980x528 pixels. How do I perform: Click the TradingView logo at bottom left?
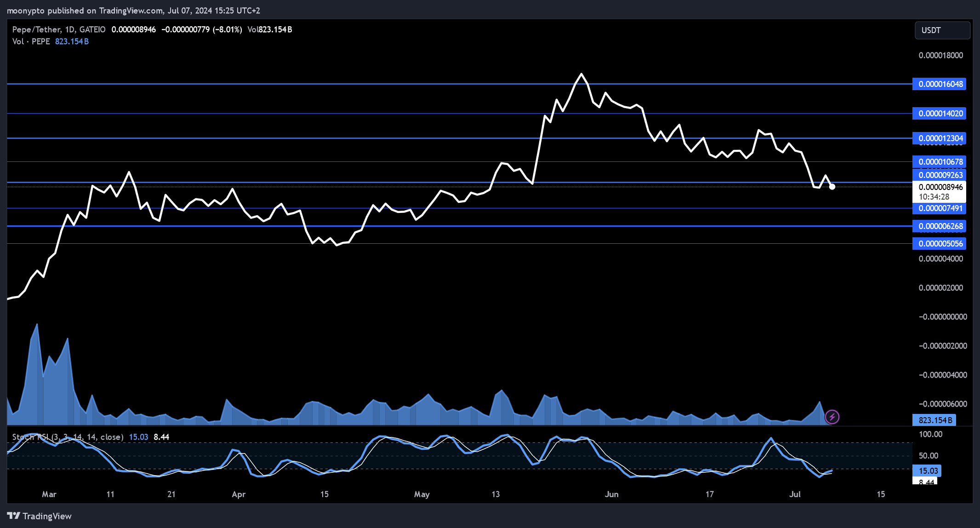[x=40, y=516]
